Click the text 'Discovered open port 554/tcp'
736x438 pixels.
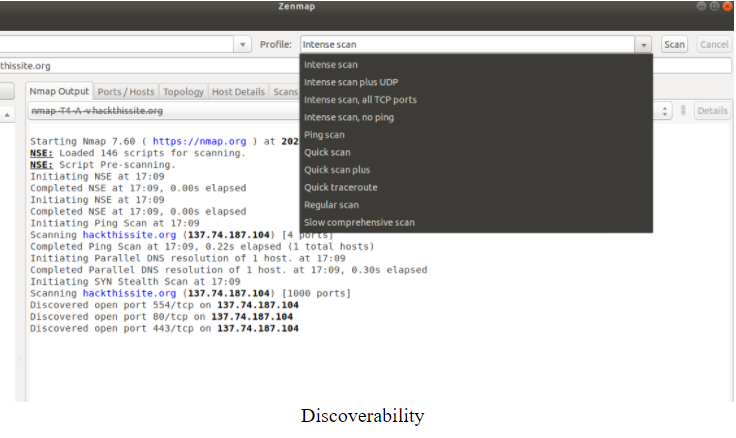(112, 305)
